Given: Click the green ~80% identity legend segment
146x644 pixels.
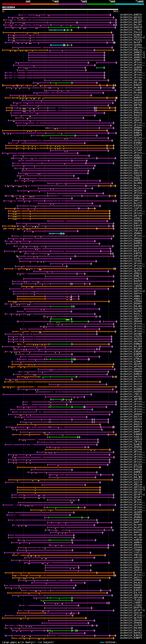Looking at the screenshot, I should click(101, 4).
